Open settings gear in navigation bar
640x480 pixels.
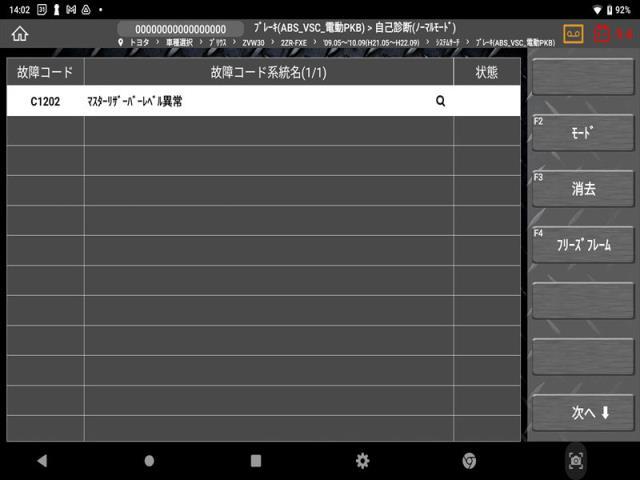[x=362, y=461]
